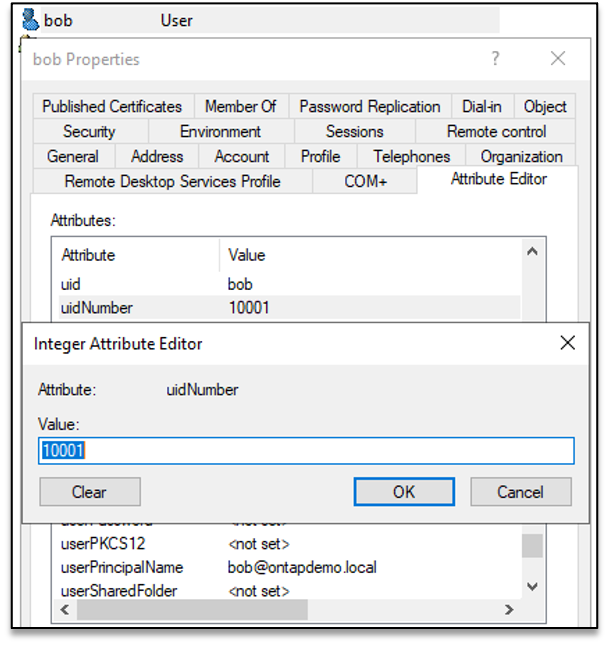The height and width of the screenshot is (645, 608).
Task: Open the Profile tab
Action: 321,156
